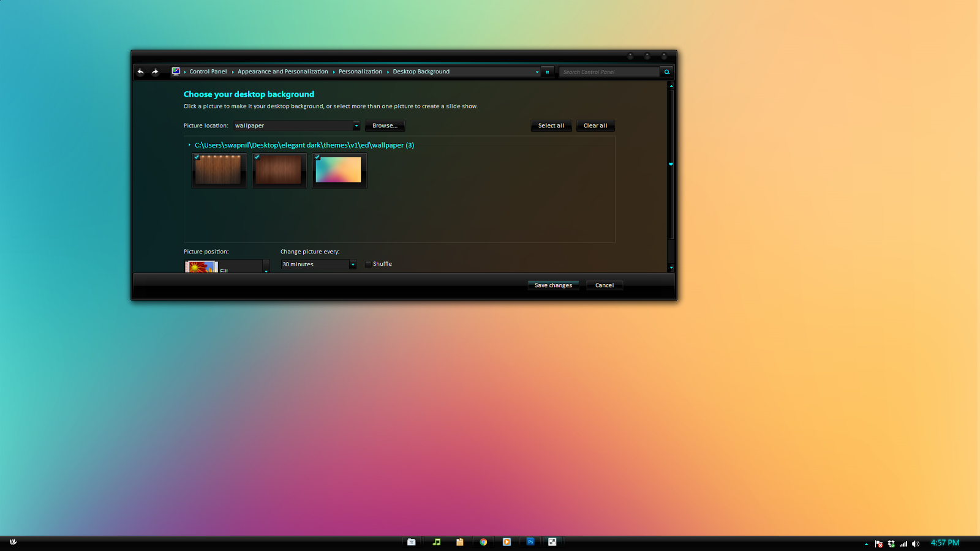980x551 pixels.
Task: Uncheck the colorful gradient wallpaper checkbox
Action: coord(317,157)
